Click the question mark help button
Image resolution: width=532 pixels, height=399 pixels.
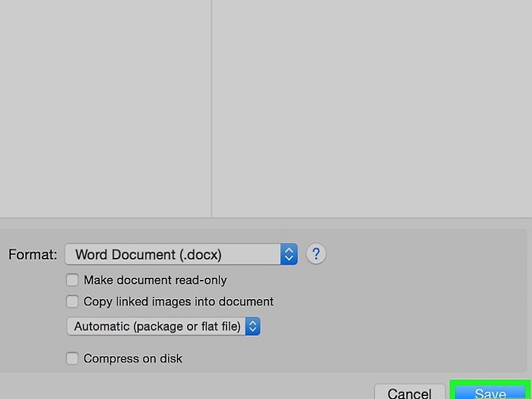click(x=316, y=254)
